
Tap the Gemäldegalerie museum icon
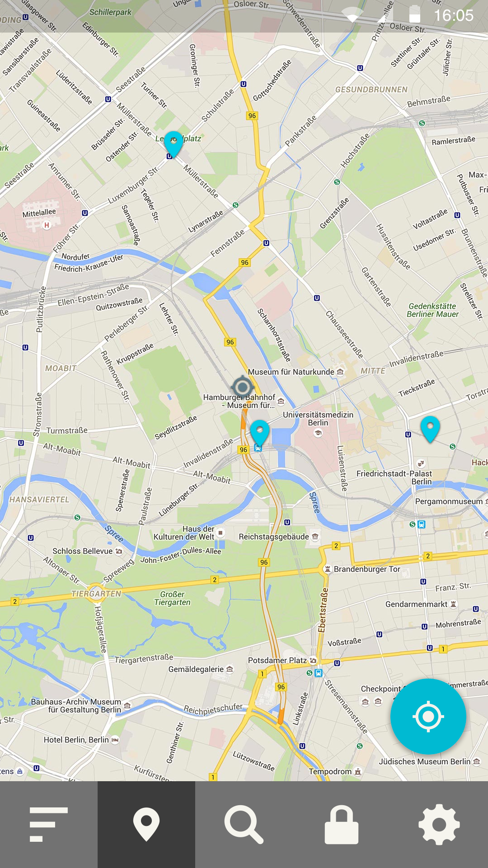point(230,669)
